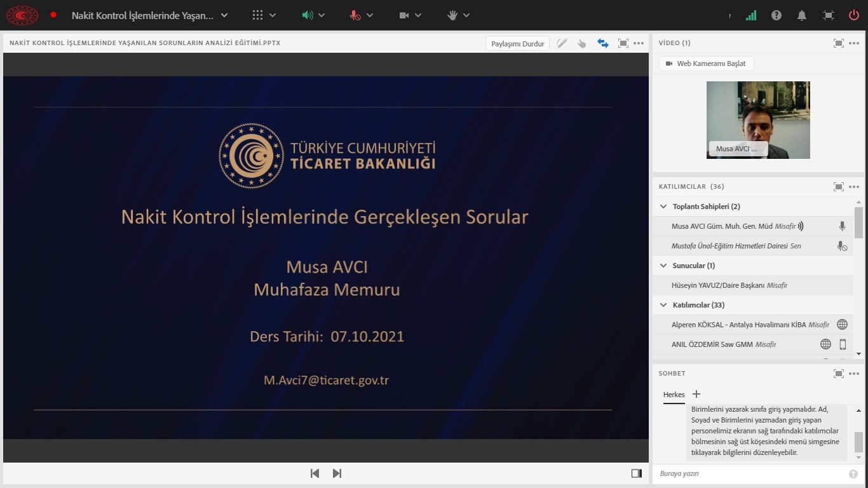Viewport: 868px width, 488px height.
Task: Click the draw marker pencil icon
Action: (x=562, y=43)
